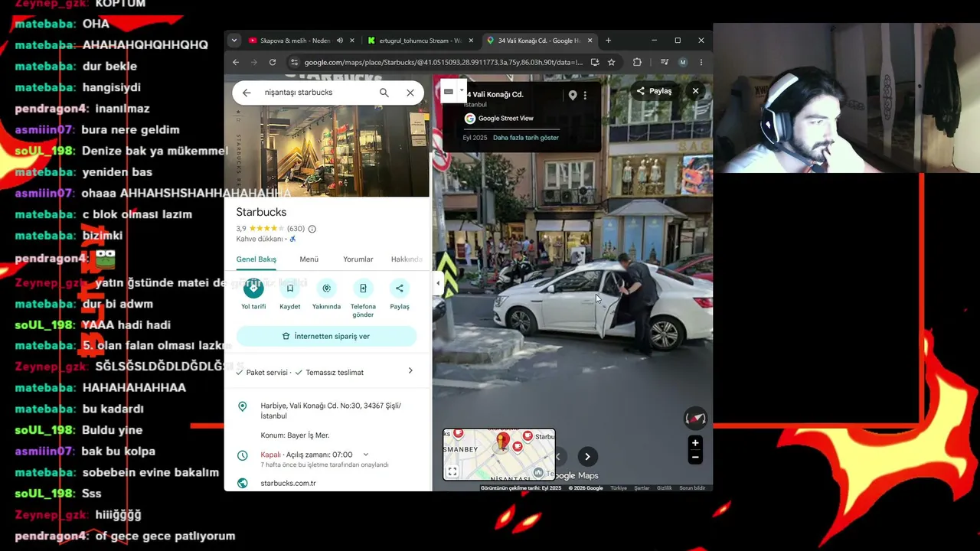Screen dimensions: 980x551
Task: Open the Genel Bakış tab
Action: (256, 259)
